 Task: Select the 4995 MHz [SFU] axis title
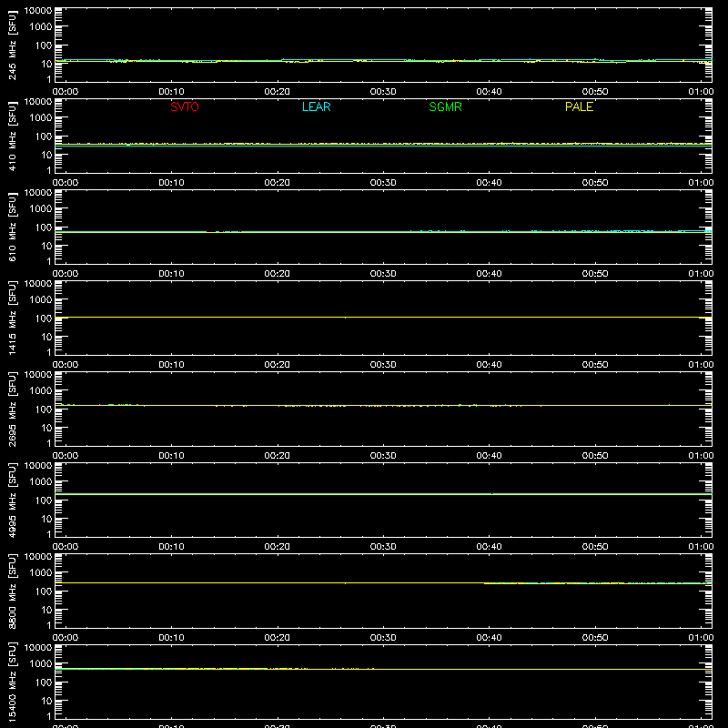(x=12, y=500)
